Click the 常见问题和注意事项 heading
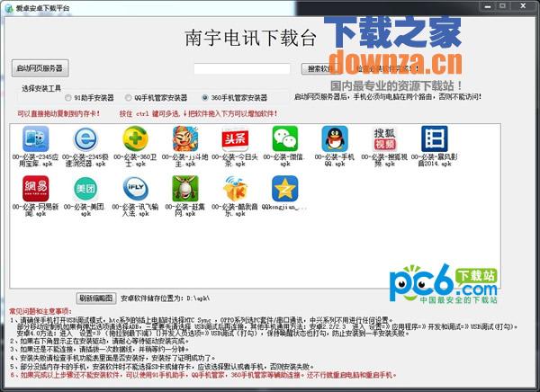540x392 pixels. (x=40, y=311)
